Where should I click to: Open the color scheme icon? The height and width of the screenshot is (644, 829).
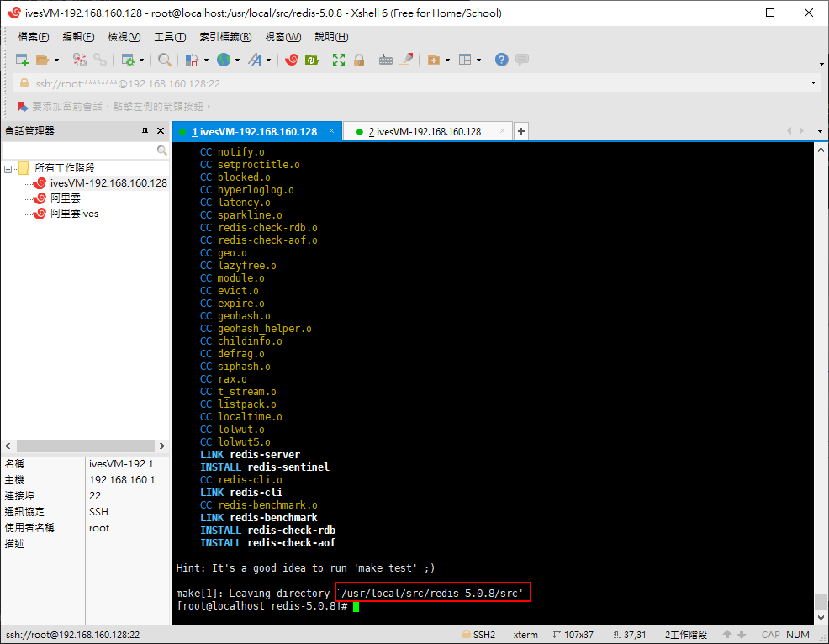tap(192, 60)
